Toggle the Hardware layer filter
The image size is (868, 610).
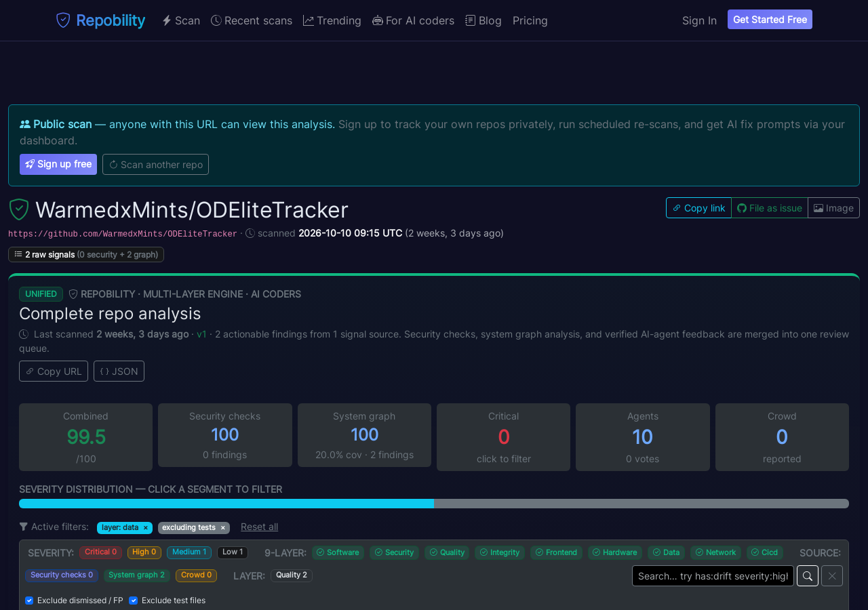615,553
